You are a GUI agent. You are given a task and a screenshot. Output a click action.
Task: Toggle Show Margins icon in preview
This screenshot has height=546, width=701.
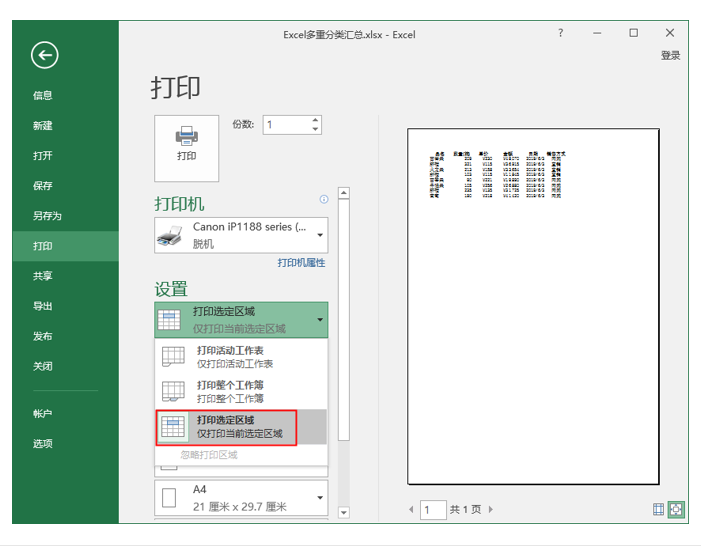[658, 509]
